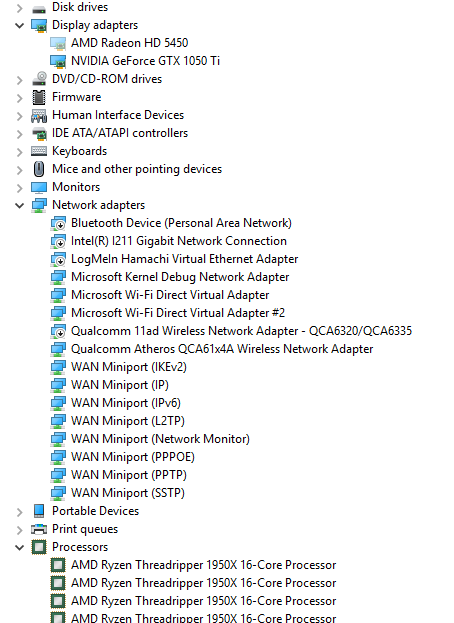The width and height of the screenshot is (454, 623).
Task: Click the disabled Bluetooth Device adapter icon
Action: (58, 223)
